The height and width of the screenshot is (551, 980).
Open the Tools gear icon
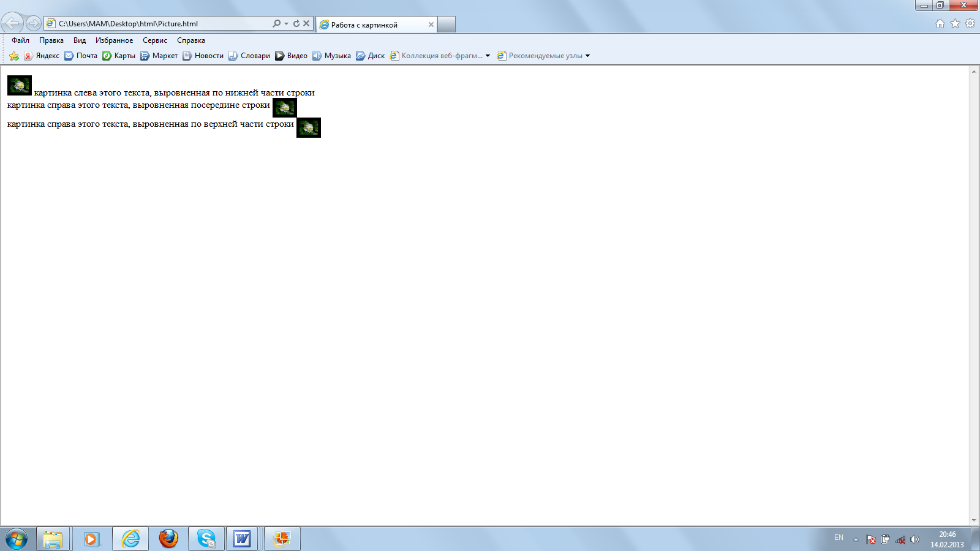[970, 23]
